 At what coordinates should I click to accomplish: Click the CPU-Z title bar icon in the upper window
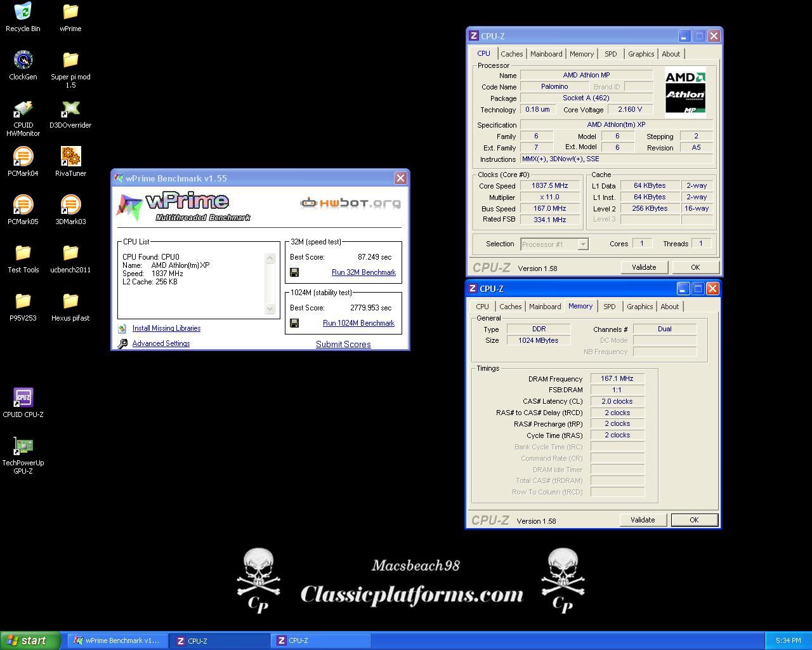click(474, 36)
